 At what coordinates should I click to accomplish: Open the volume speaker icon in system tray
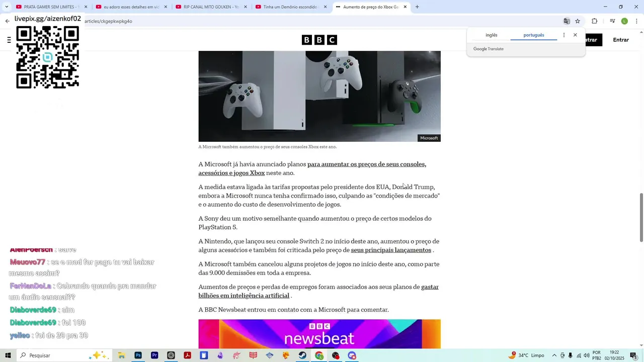coord(587,355)
